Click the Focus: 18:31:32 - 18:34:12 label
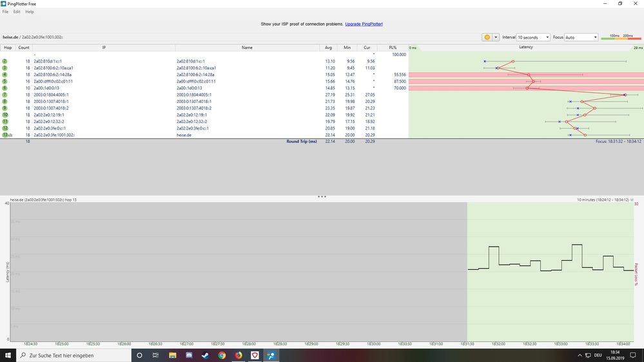The height and width of the screenshot is (362, 644). 618,141
